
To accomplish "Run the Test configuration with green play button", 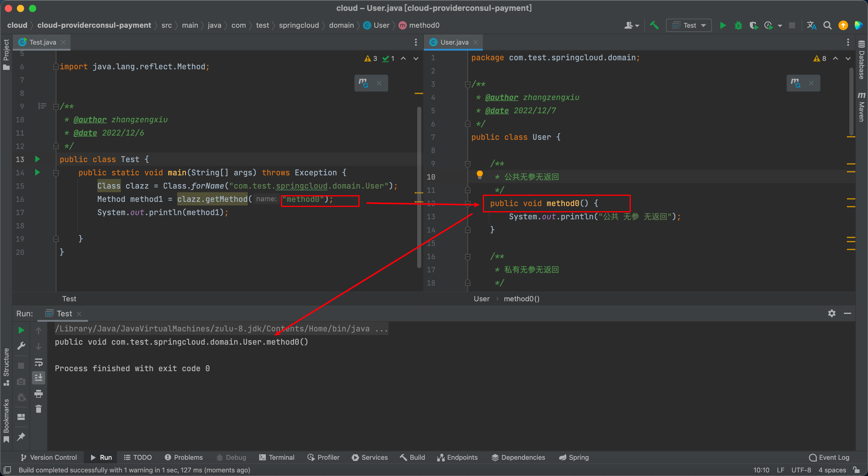I will click(722, 25).
